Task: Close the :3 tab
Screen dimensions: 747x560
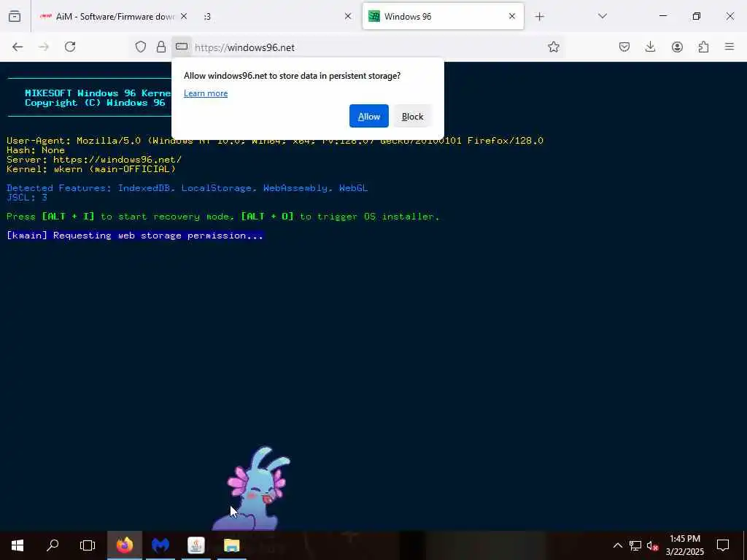Action: [348, 16]
